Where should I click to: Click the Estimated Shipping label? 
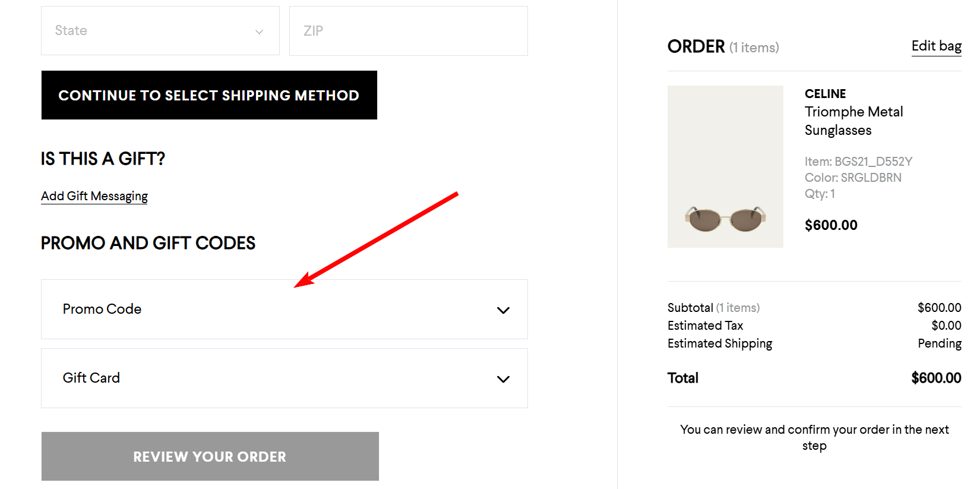pos(720,343)
